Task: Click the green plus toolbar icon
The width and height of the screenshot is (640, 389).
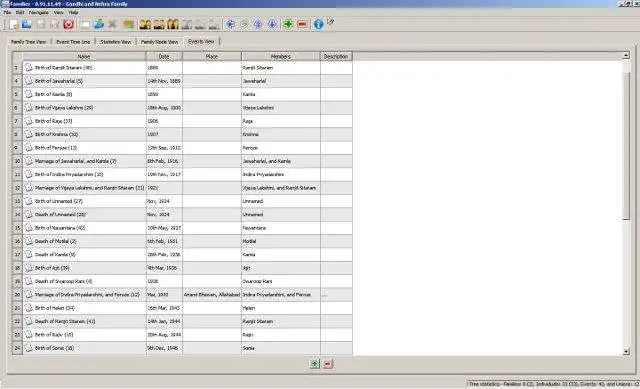Action: 288,24
